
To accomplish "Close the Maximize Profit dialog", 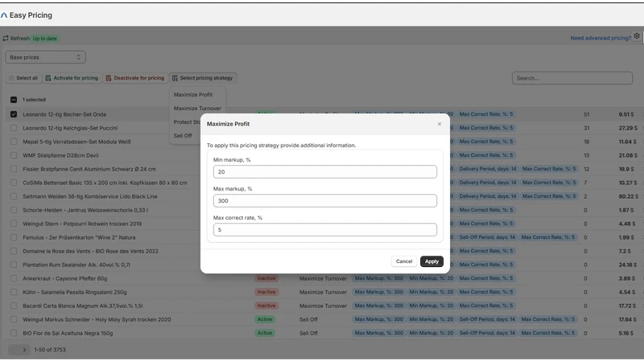I will [440, 124].
